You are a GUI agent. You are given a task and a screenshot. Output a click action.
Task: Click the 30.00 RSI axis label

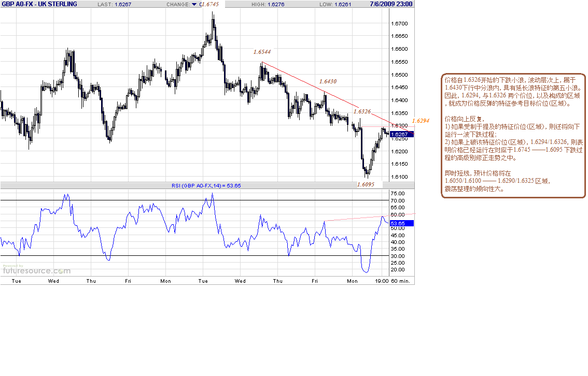coord(398,256)
